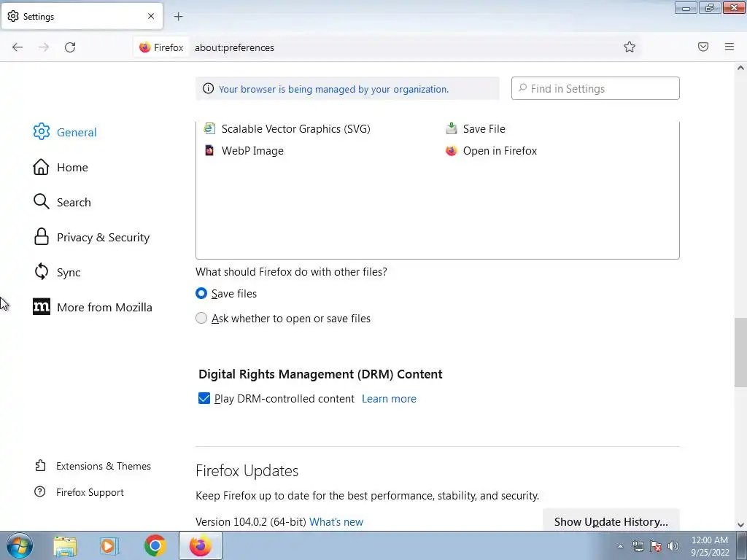Select the Scalable Vector Graphics (SVG) row text

click(296, 128)
